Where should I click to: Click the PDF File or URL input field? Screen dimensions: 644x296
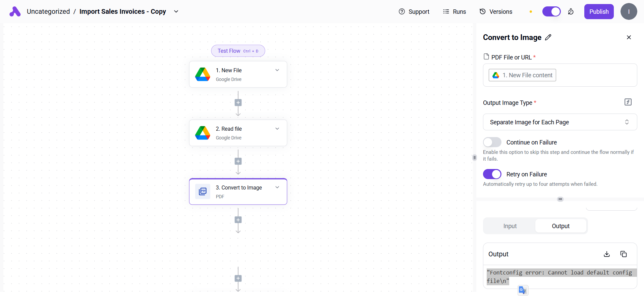pyautogui.click(x=560, y=75)
